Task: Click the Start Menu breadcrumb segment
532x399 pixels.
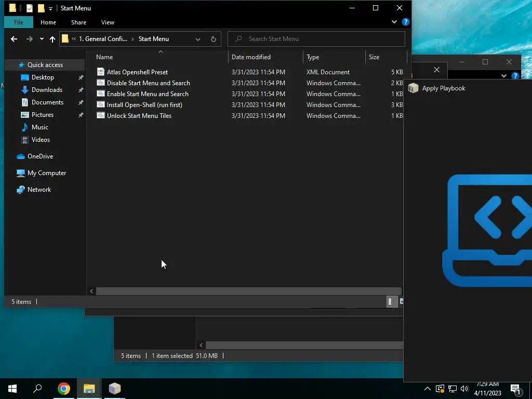Action: coord(154,39)
